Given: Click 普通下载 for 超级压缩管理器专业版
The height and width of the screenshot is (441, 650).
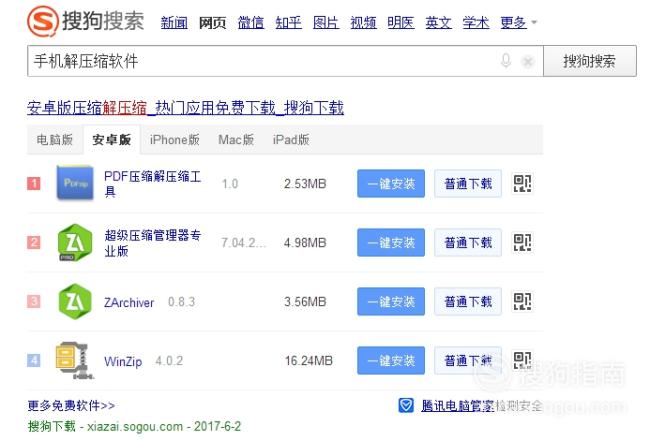Looking at the screenshot, I should click(468, 242).
